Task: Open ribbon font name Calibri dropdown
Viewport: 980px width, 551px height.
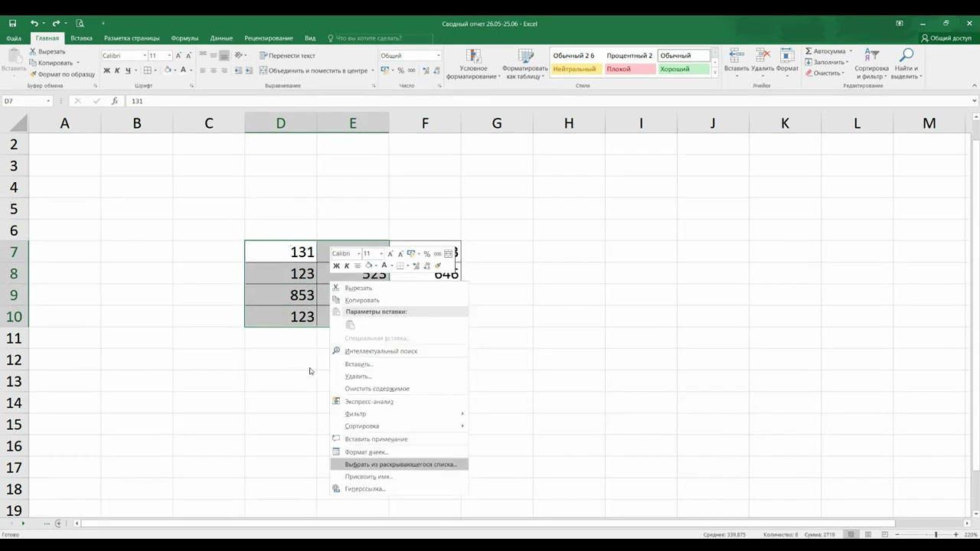Action: [x=144, y=56]
